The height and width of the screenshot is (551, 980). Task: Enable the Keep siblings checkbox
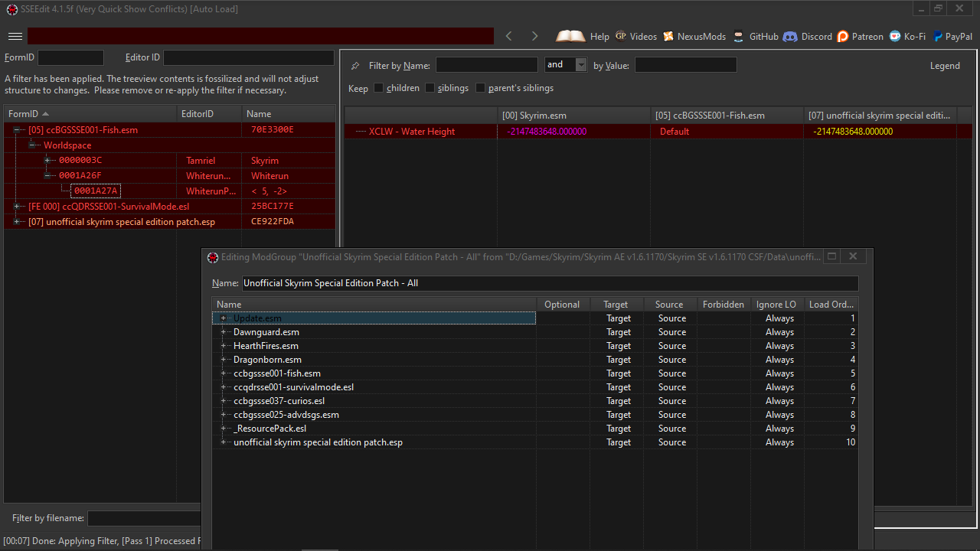[430, 88]
